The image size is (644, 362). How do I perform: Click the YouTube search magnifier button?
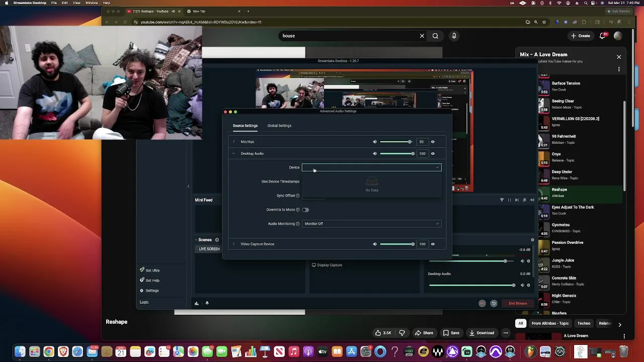click(x=435, y=36)
